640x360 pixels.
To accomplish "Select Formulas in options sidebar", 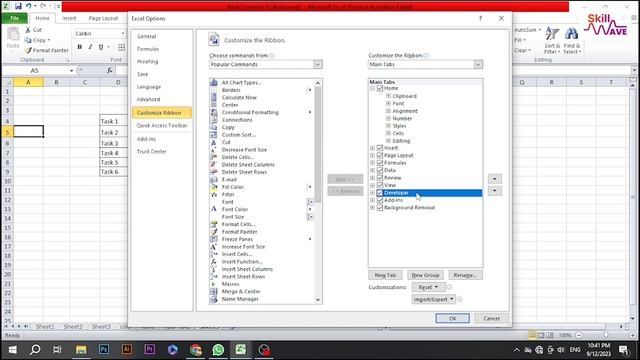I will click(x=148, y=49).
